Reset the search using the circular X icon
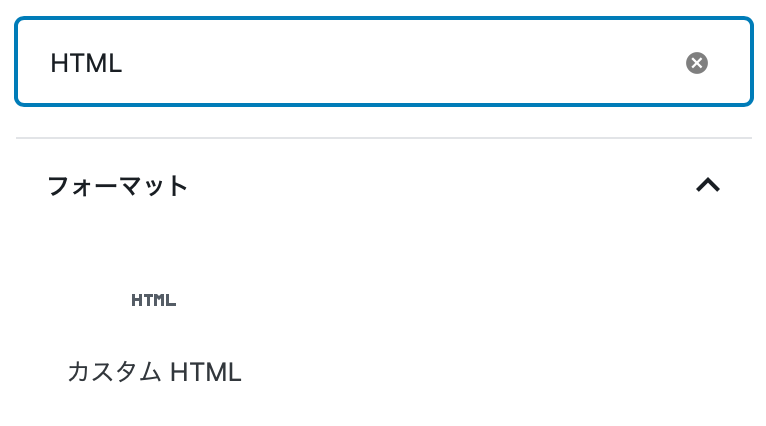The width and height of the screenshot is (766, 426). coord(697,63)
